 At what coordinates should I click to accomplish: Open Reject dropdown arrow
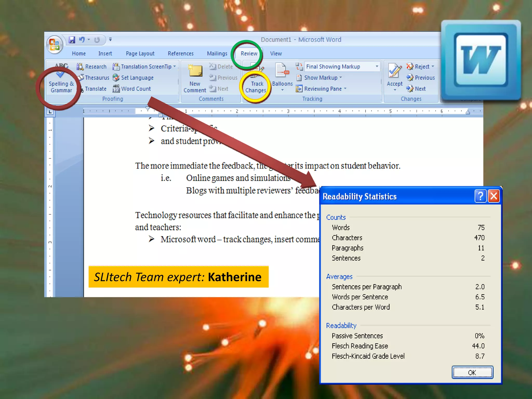coord(433,66)
